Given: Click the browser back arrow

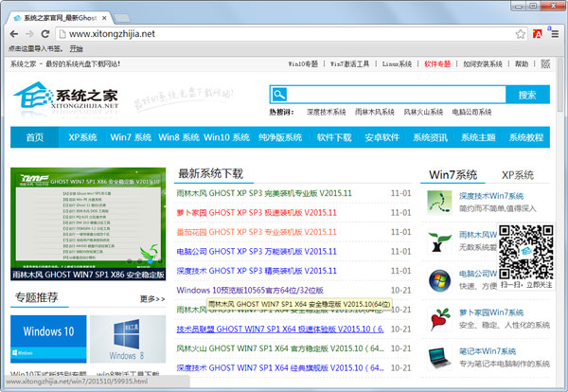Looking at the screenshot, I should pos(14,34).
